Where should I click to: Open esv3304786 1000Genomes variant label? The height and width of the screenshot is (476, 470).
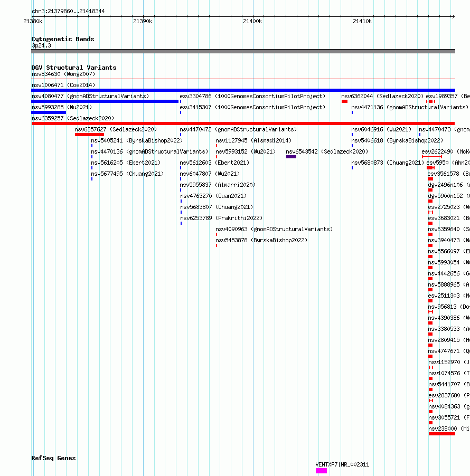click(252, 96)
